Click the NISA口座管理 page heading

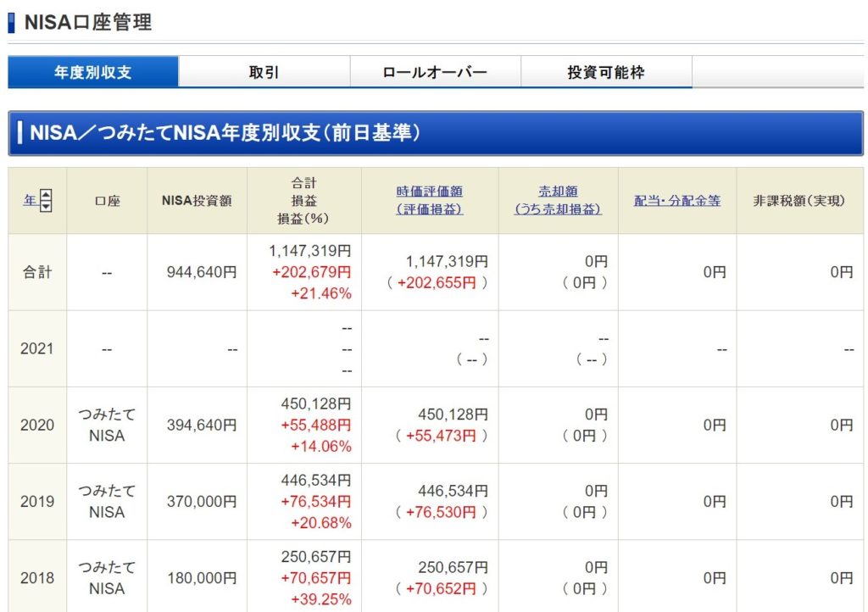click(88, 23)
